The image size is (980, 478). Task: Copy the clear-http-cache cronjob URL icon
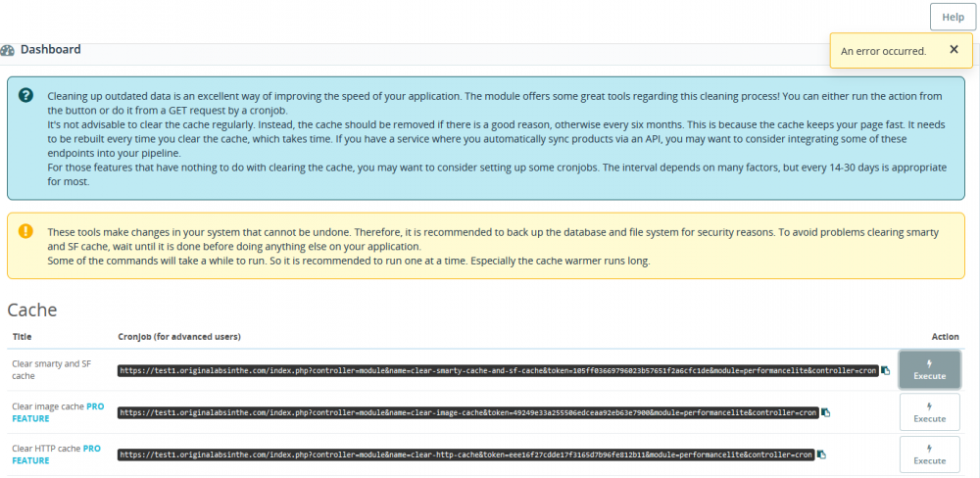(x=821, y=454)
